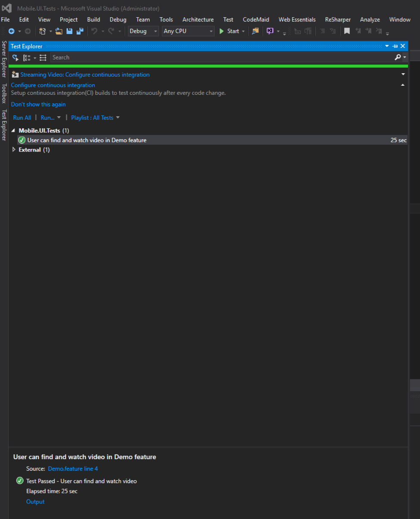Toggle the test list view icon
The width and height of the screenshot is (420, 519).
click(43, 58)
